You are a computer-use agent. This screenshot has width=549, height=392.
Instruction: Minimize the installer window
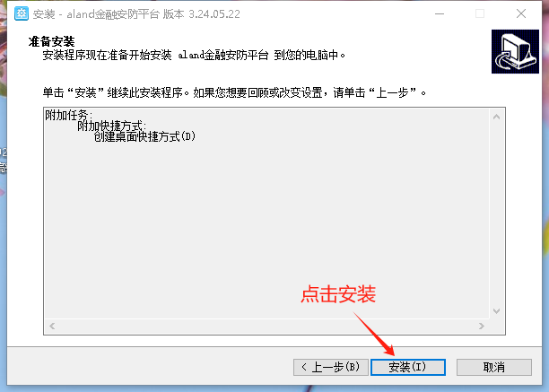click(x=440, y=14)
